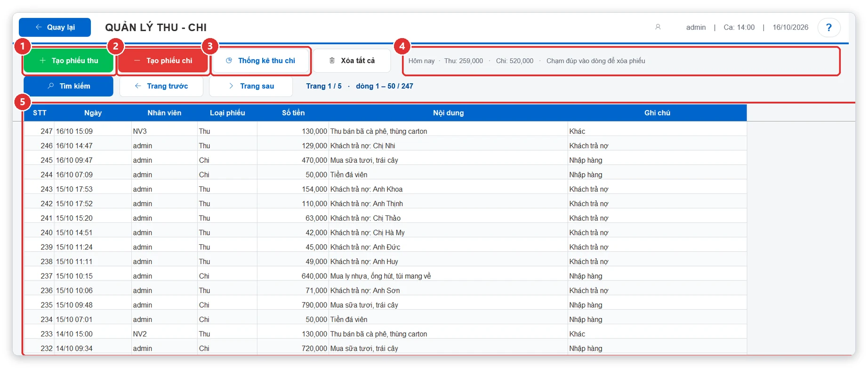
Task: Click the clock icon on Thống kê thu chi
Action: click(229, 60)
